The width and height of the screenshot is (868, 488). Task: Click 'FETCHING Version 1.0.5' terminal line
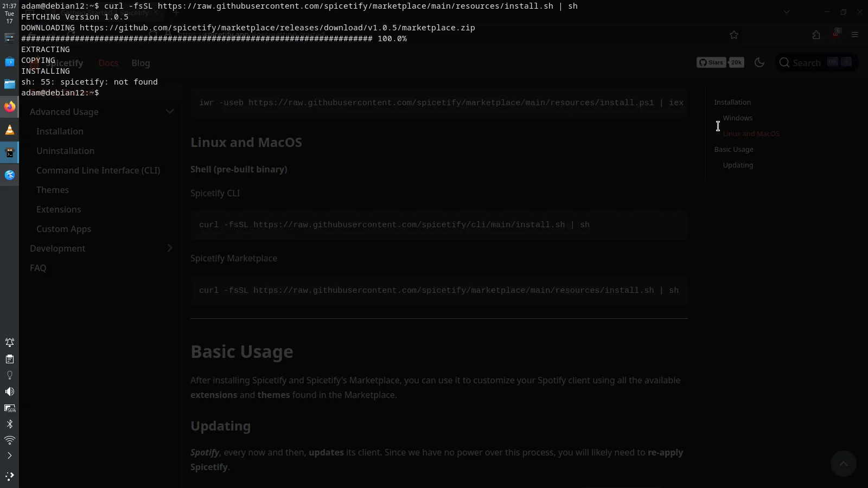[x=75, y=17]
